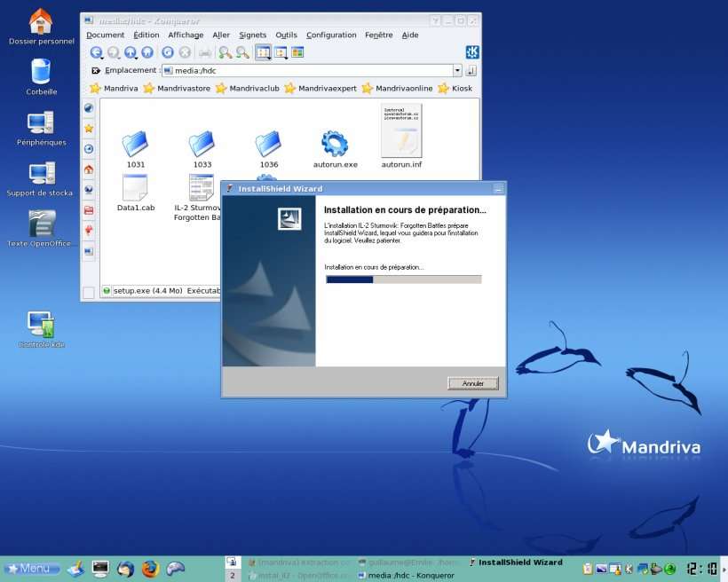Viewport: 728px width, 582px height.
Task: Select the icon view mode button
Action: coord(264,52)
